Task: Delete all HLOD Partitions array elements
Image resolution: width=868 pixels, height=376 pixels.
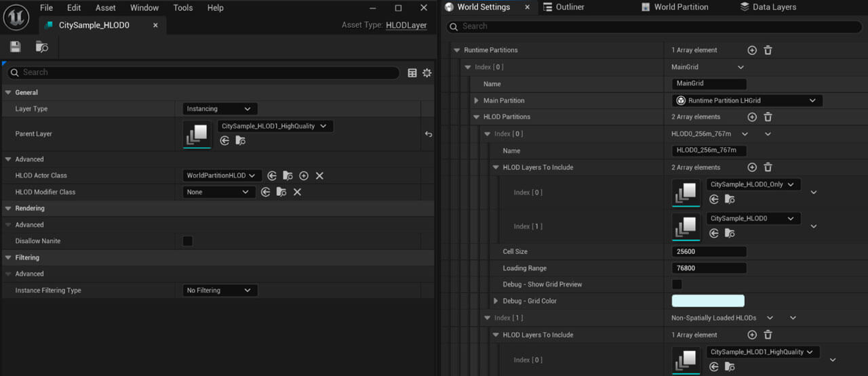Action: click(x=768, y=117)
